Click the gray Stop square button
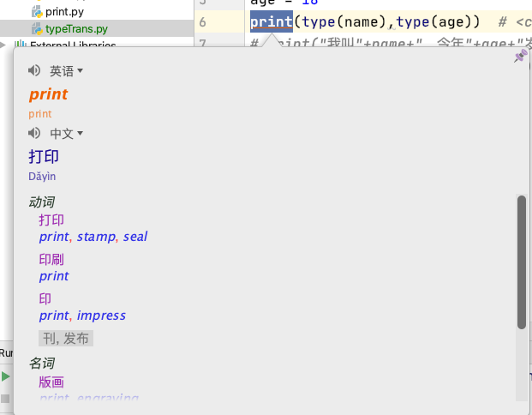The width and height of the screenshot is (532, 415). [x=5, y=399]
